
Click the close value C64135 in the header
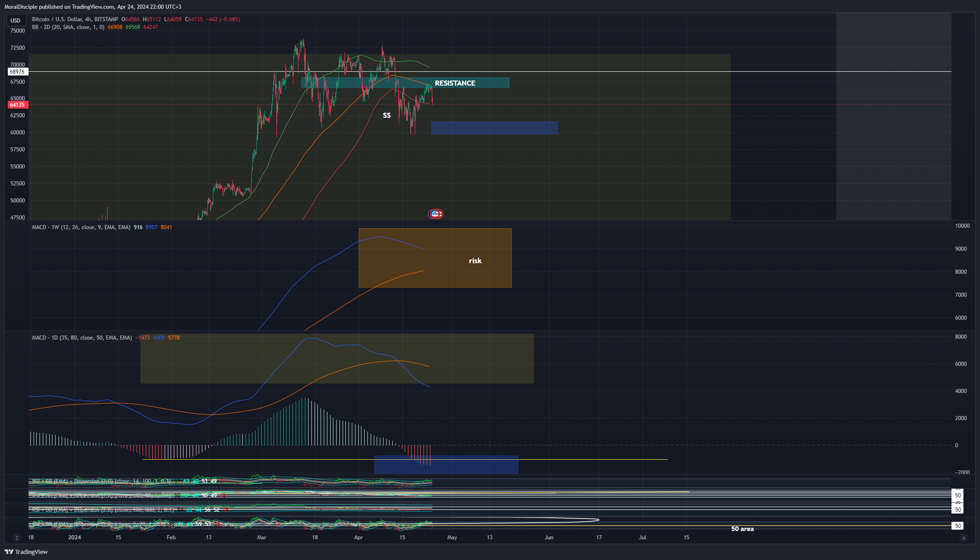(x=194, y=19)
